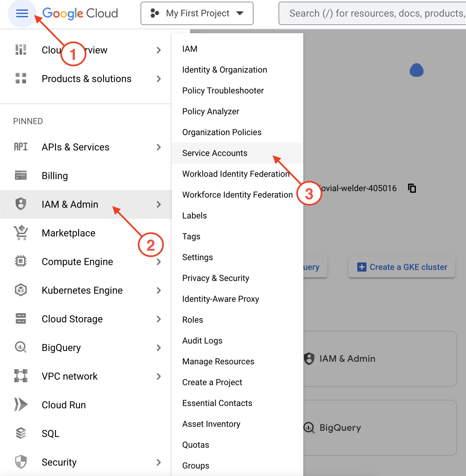Image resolution: width=466 pixels, height=476 pixels.
Task: Click the Billing card icon
Action: click(x=21, y=175)
